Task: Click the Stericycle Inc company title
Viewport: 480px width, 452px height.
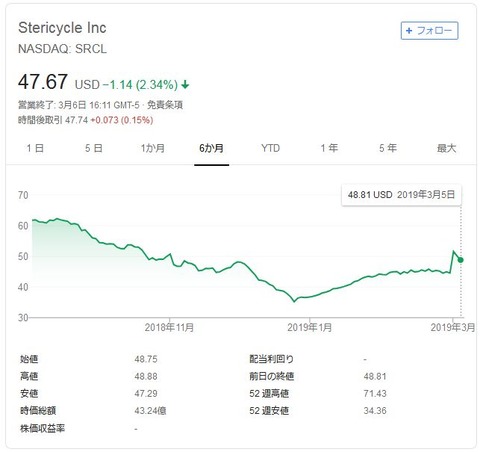Action: pos(62,28)
